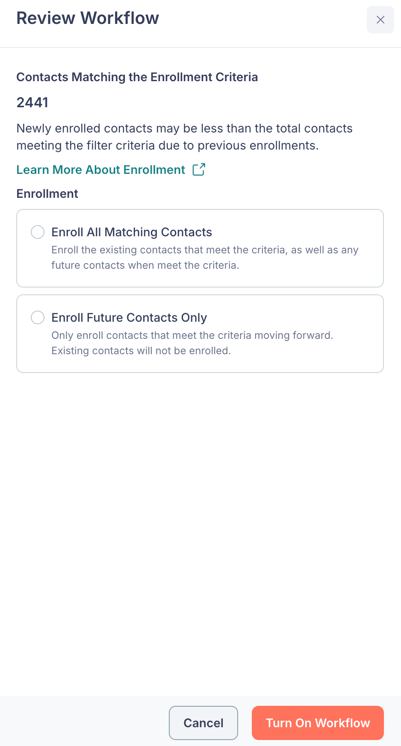The width and height of the screenshot is (401, 746).
Task: Click the 2441 matching contacts count
Action: click(x=32, y=102)
